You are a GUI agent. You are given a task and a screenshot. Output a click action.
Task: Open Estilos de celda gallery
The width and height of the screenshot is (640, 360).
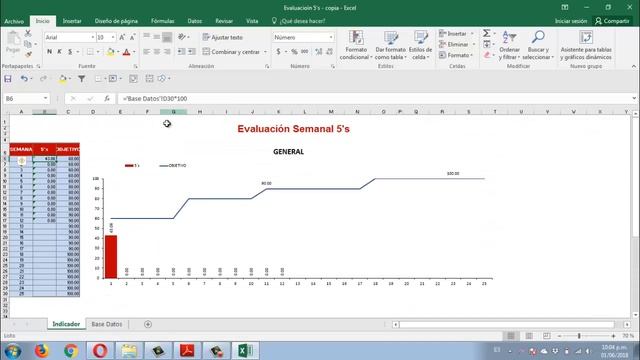(420, 45)
